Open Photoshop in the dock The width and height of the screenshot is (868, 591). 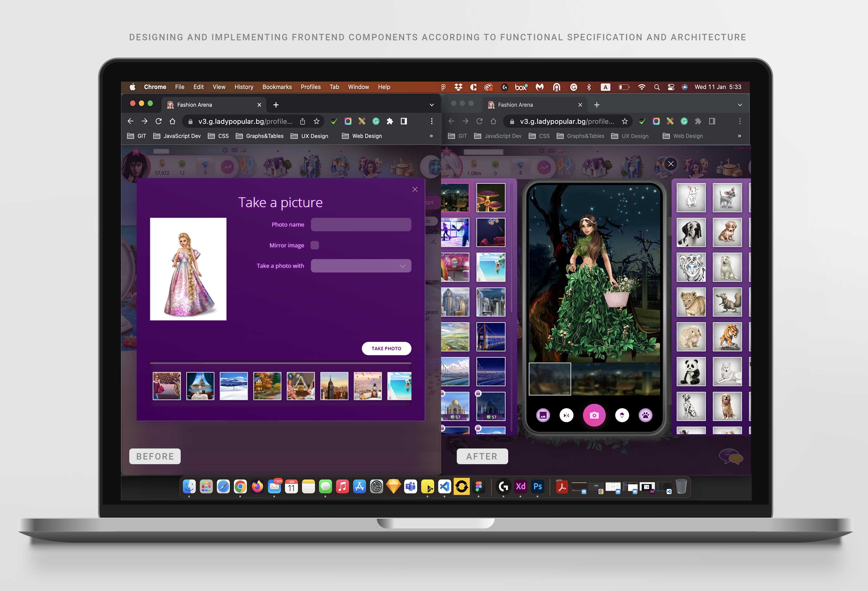pos(537,486)
